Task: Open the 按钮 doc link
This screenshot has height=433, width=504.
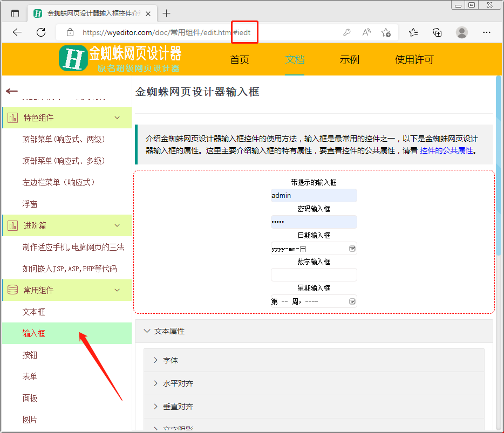Action: 30,355
